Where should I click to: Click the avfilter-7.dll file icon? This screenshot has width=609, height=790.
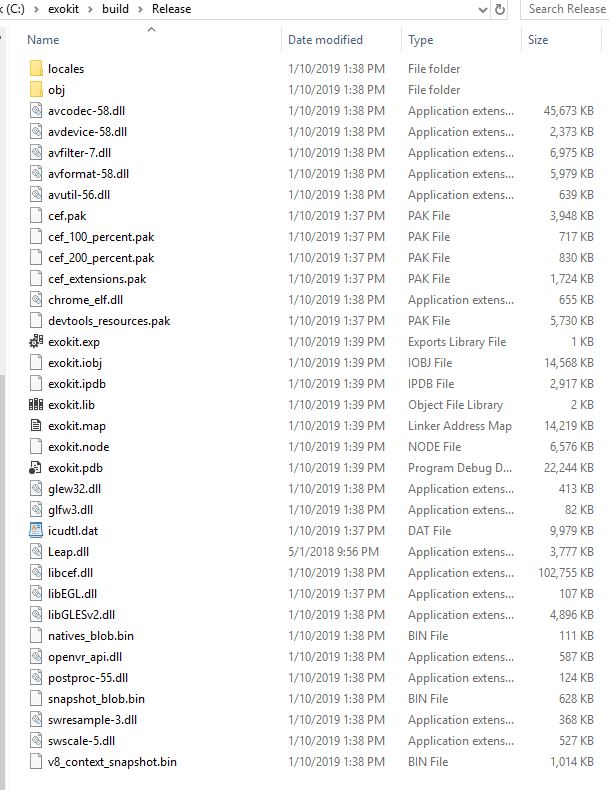click(36, 153)
